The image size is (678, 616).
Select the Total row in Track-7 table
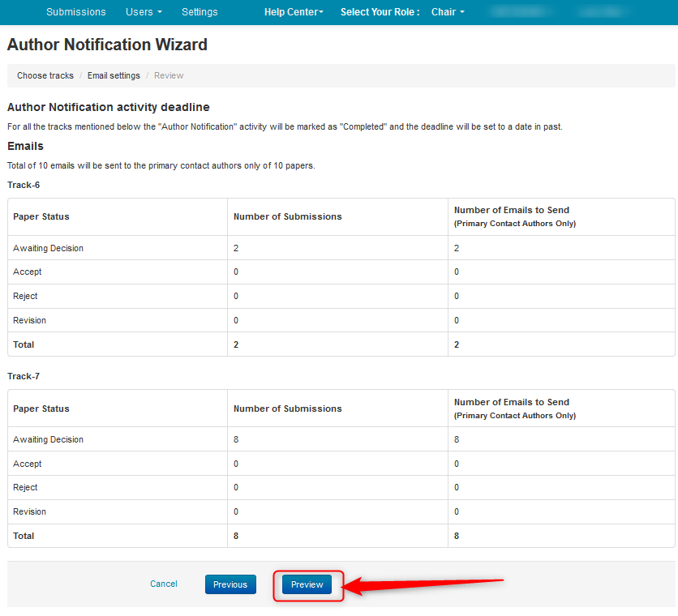coord(24,536)
